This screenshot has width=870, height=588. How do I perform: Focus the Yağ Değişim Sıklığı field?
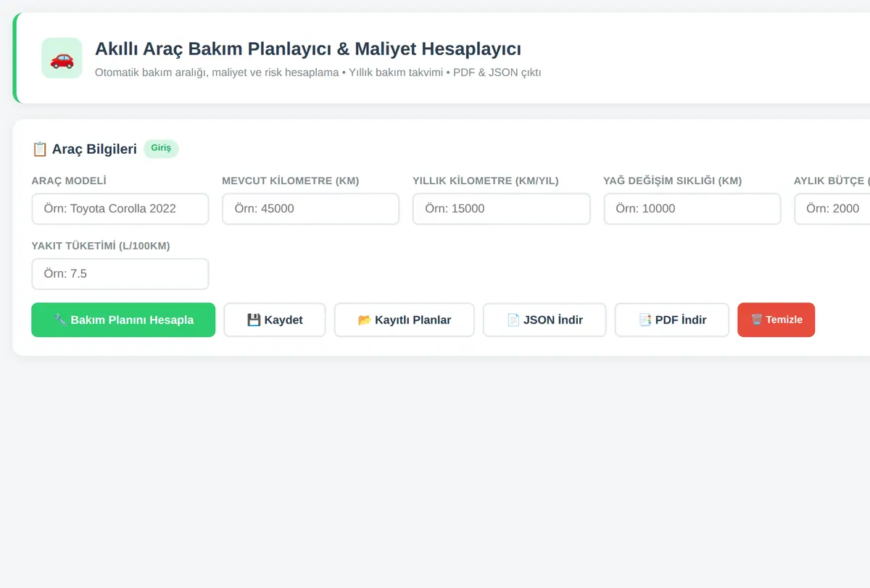tap(692, 209)
